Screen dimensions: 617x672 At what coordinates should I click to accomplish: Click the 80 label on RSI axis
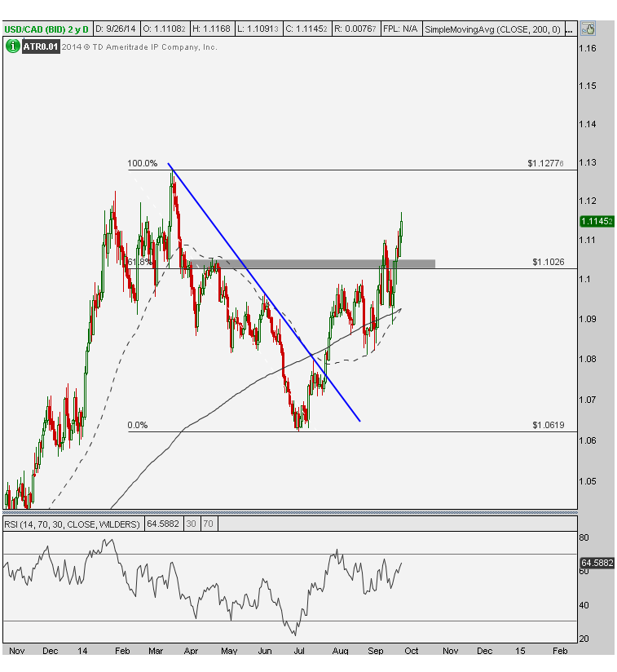(x=584, y=538)
